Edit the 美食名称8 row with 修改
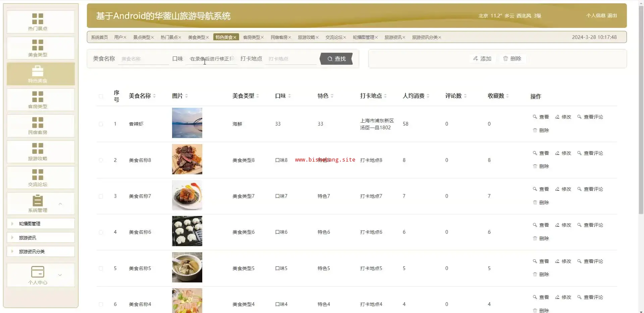Screen dimensions: 644x313 pyautogui.click(x=563, y=153)
